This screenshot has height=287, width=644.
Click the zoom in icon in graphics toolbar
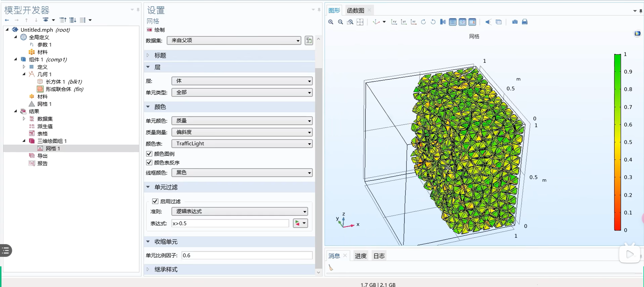point(330,22)
